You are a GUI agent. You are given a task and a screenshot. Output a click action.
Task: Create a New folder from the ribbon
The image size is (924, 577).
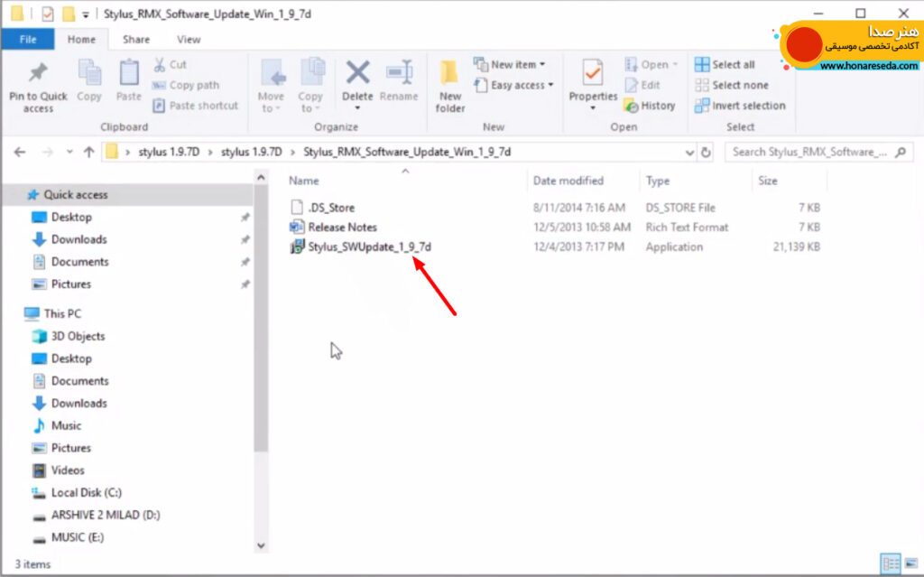(449, 86)
